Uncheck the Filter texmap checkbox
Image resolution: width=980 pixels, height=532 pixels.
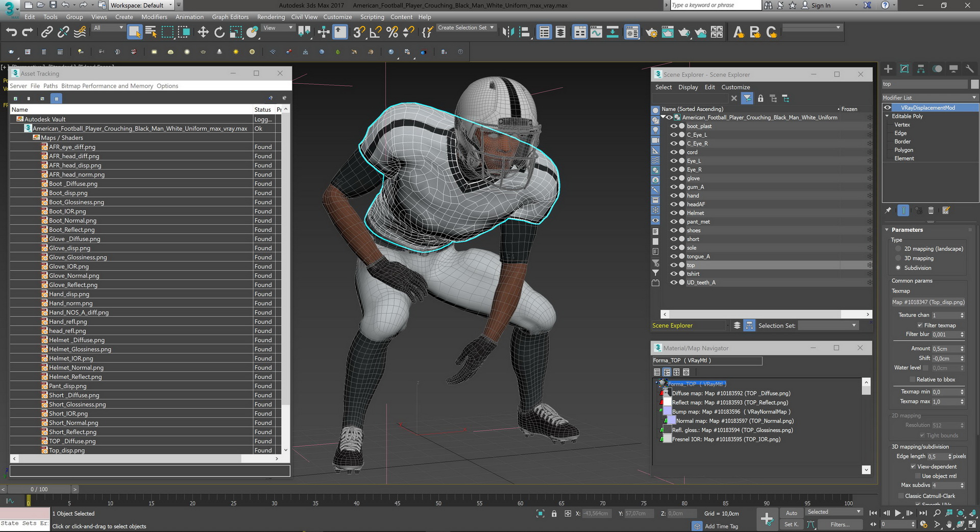[920, 325]
